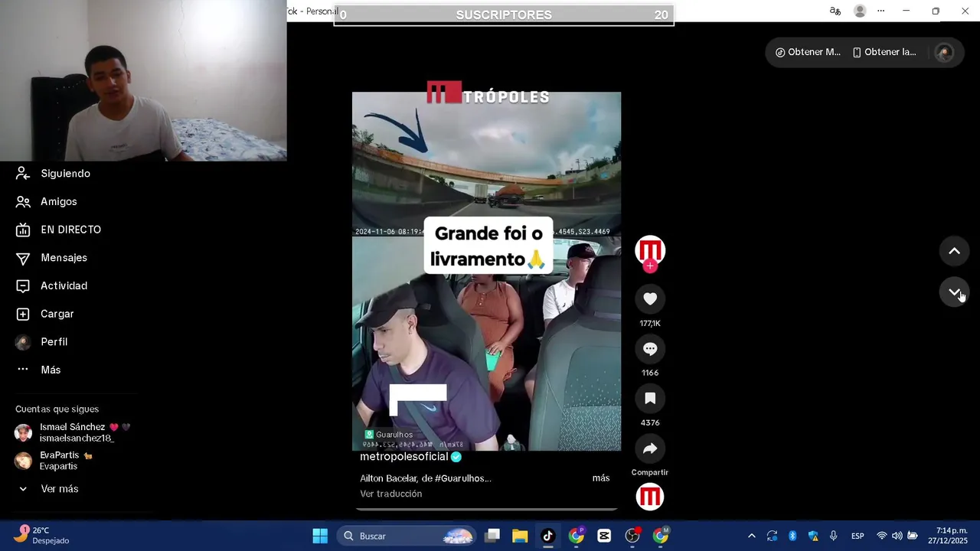
Task: Click the sync tray icon
Action: (772, 536)
